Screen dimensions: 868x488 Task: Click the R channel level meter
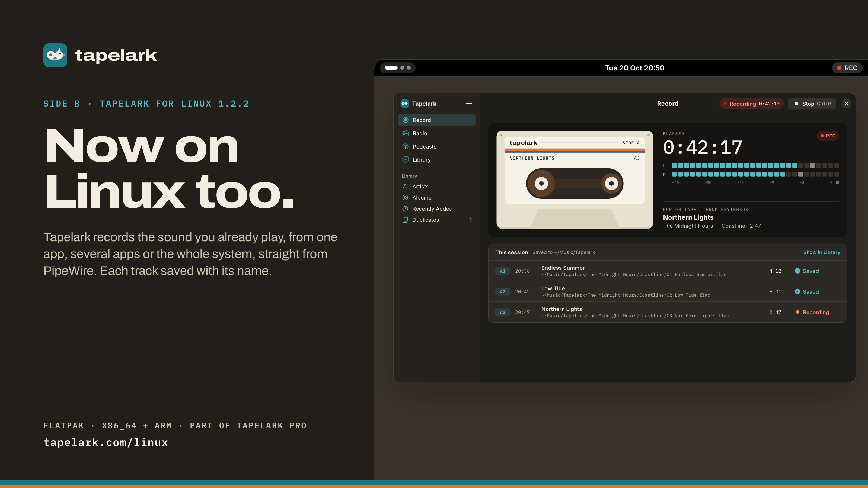[755, 174]
